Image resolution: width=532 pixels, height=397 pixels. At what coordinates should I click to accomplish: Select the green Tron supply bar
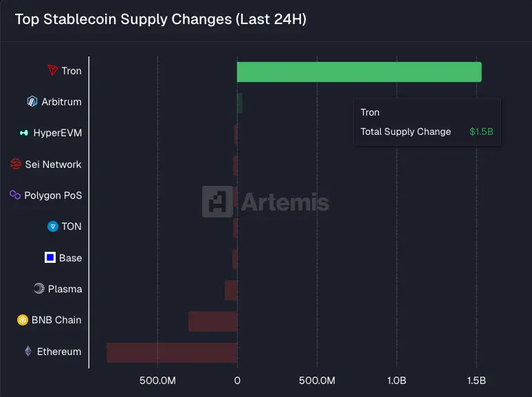point(359,72)
